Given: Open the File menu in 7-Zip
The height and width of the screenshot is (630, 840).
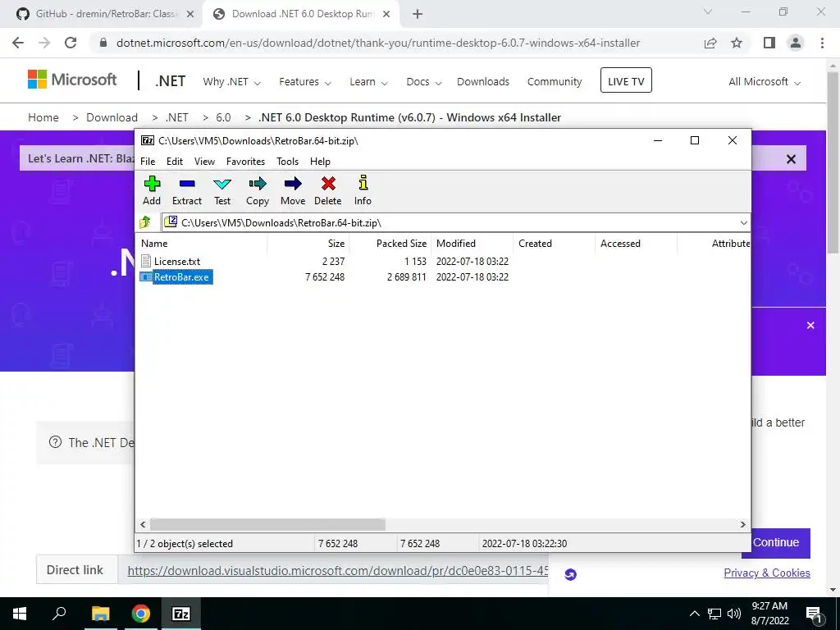Looking at the screenshot, I should click(x=148, y=162).
